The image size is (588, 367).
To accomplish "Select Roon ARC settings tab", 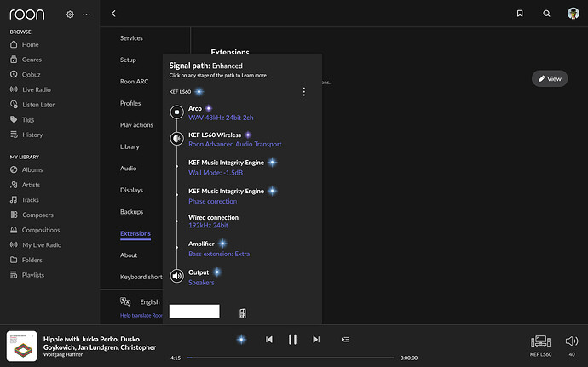I will point(135,82).
